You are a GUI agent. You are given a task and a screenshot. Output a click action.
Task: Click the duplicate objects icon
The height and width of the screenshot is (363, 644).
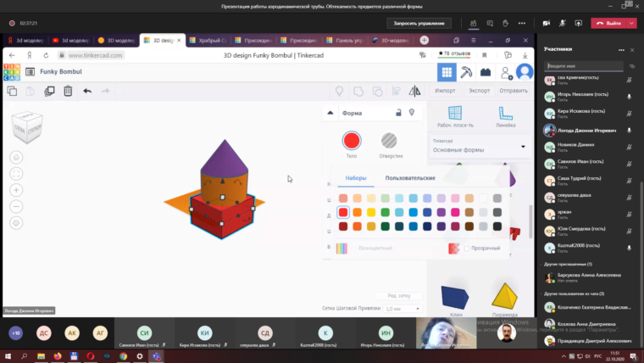coord(49,91)
